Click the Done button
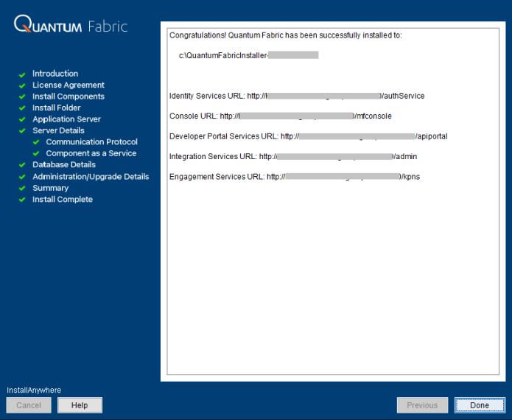Screen dimensions: 512x420 (x=480, y=405)
